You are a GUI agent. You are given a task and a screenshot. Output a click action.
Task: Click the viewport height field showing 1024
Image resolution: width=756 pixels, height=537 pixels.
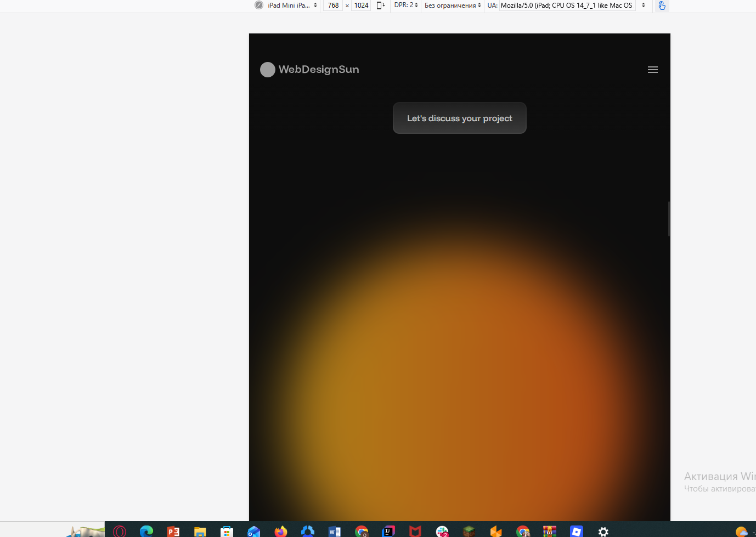[x=361, y=5]
